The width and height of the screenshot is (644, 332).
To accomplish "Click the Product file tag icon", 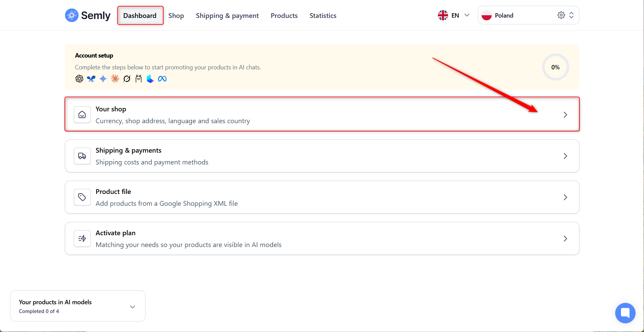I will pos(82,197).
